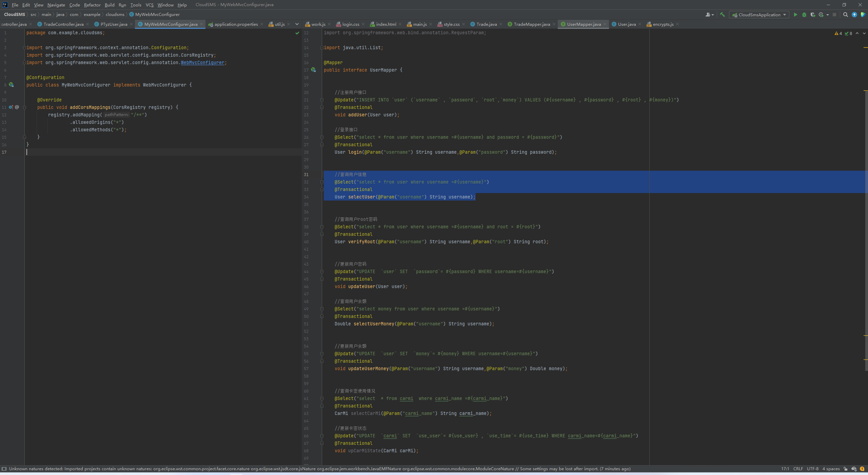This screenshot has width=868, height=475.
Task: Run with Coverage shield icon
Action: (x=813, y=15)
